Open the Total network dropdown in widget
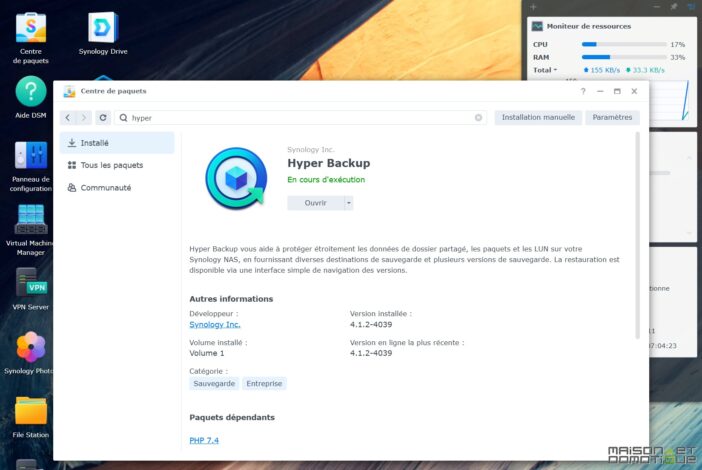Image resolution: width=702 pixels, height=470 pixels. tap(545, 70)
